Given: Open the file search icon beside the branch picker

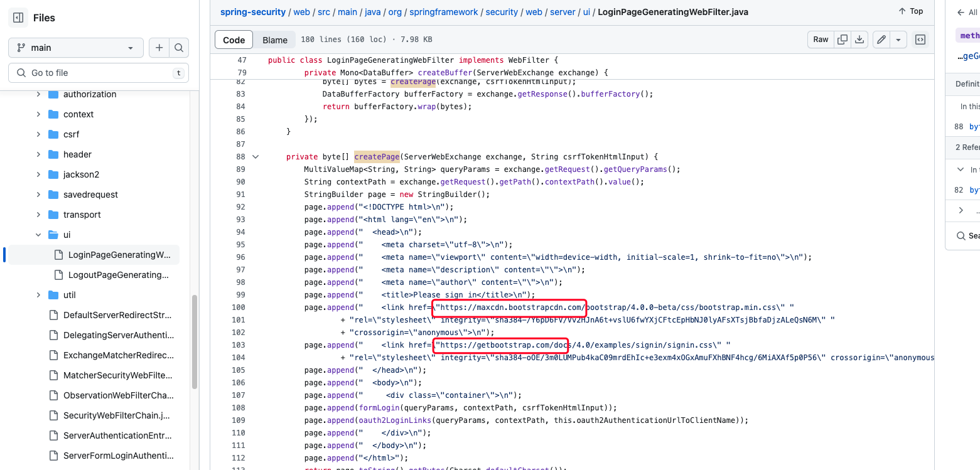Looking at the screenshot, I should 179,47.
